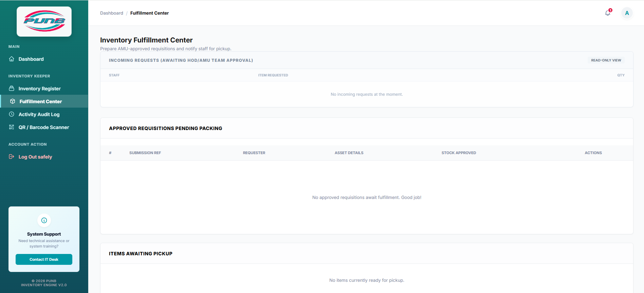Click the ITEMS AWAITING PICKUP heading
This screenshot has height=293, width=644.
pos(141,254)
